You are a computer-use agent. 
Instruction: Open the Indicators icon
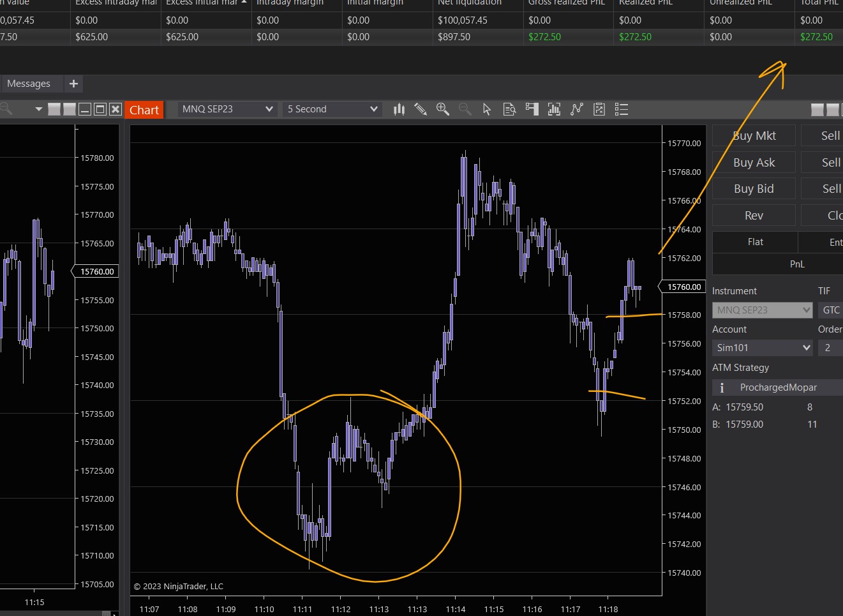click(x=577, y=109)
